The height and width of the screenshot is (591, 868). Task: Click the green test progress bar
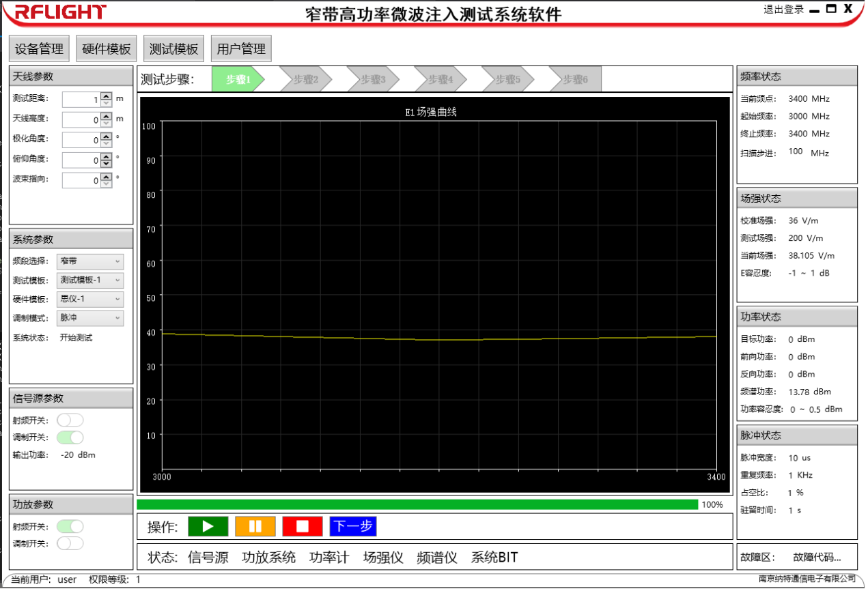417,504
